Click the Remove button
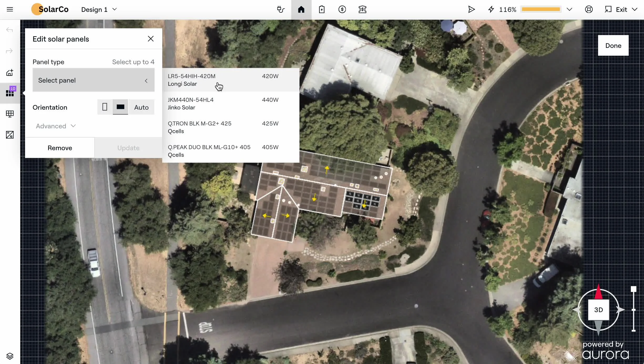The image size is (644, 364). click(60, 148)
